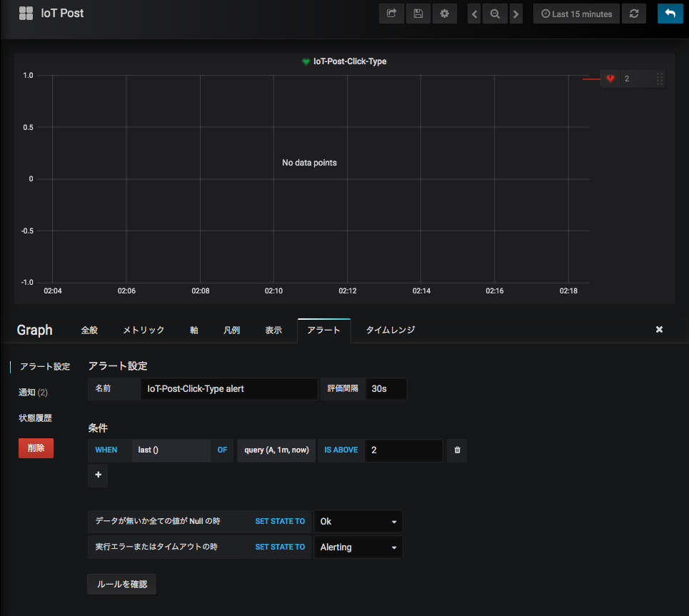The height and width of the screenshot is (616, 689).
Task: Grab the threshold drag handle dots
Action: (x=660, y=79)
